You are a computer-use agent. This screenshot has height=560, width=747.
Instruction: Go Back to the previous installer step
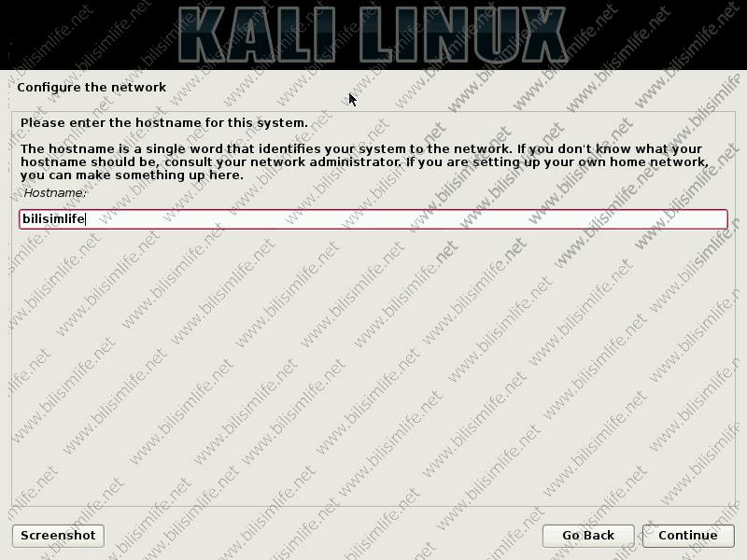[588, 536]
